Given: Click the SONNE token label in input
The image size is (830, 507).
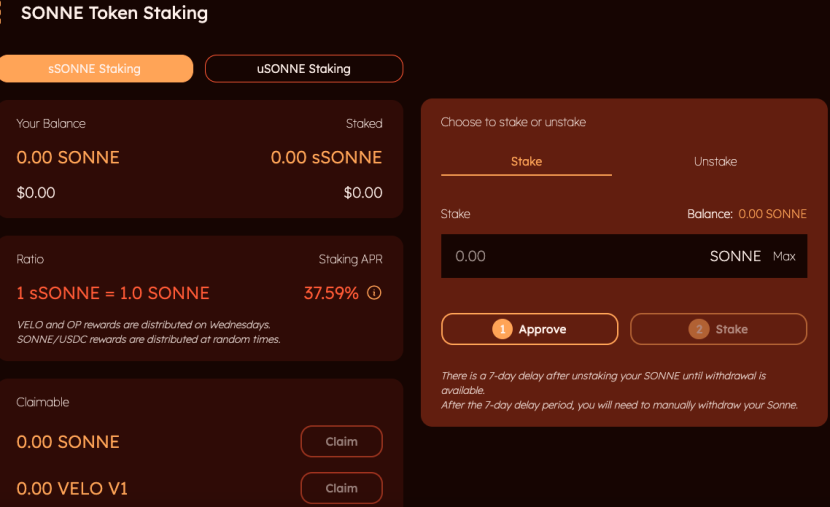Looking at the screenshot, I should click(735, 256).
